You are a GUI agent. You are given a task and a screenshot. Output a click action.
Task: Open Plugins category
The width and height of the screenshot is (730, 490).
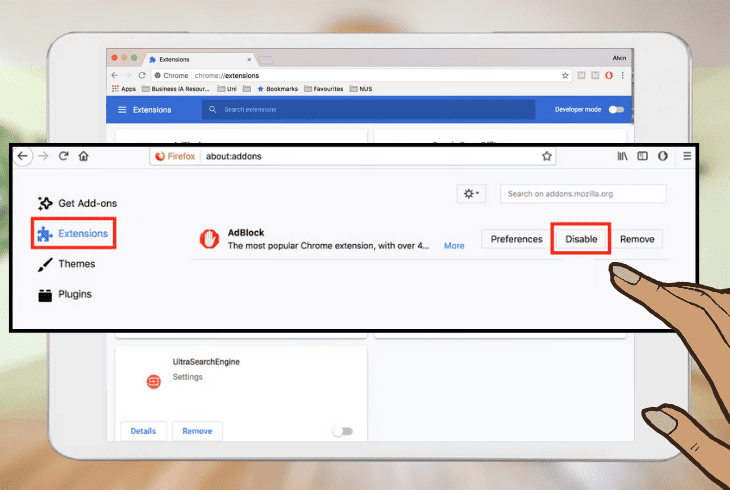(65, 294)
